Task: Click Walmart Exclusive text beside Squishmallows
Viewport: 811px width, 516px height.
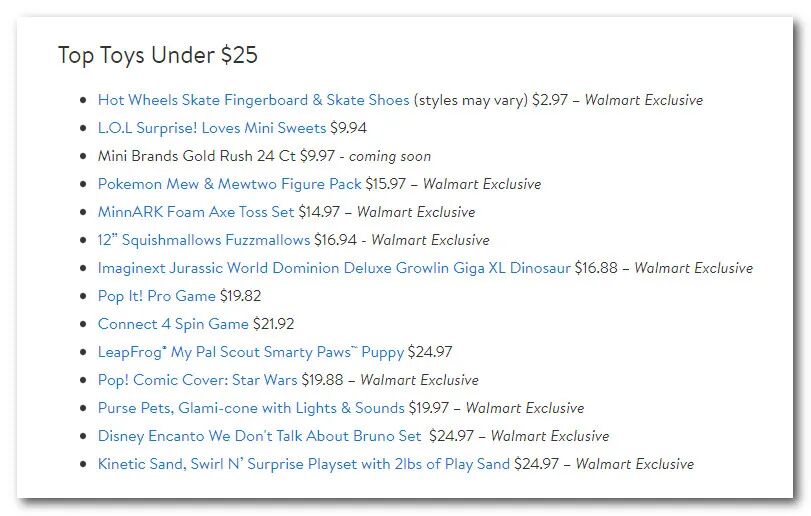Action: tap(430, 240)
